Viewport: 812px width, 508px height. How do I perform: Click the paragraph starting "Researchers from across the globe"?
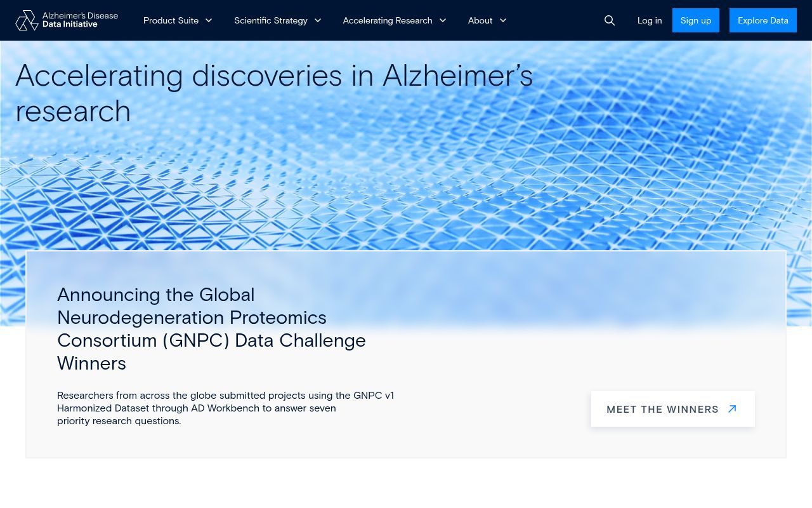[226, 408]
